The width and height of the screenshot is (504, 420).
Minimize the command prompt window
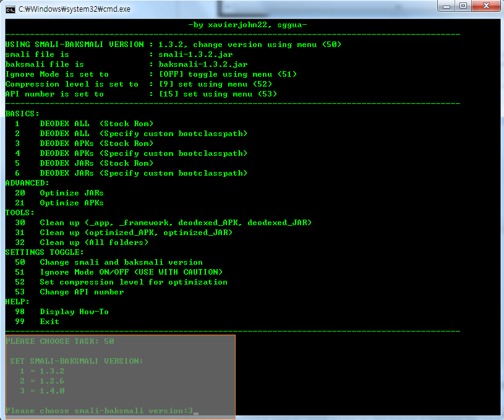[447, 6]
